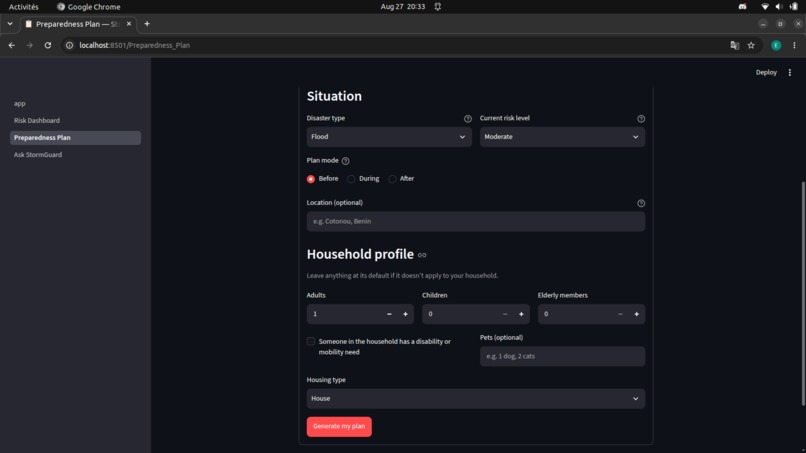Screen dimensions: 806x453
Task: Open the translate page icon
Action: click(x=735, y=45)
